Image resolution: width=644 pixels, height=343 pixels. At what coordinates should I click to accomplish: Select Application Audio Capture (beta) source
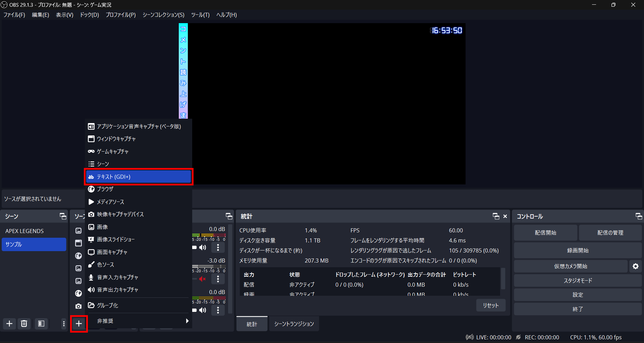pos(138,126)
